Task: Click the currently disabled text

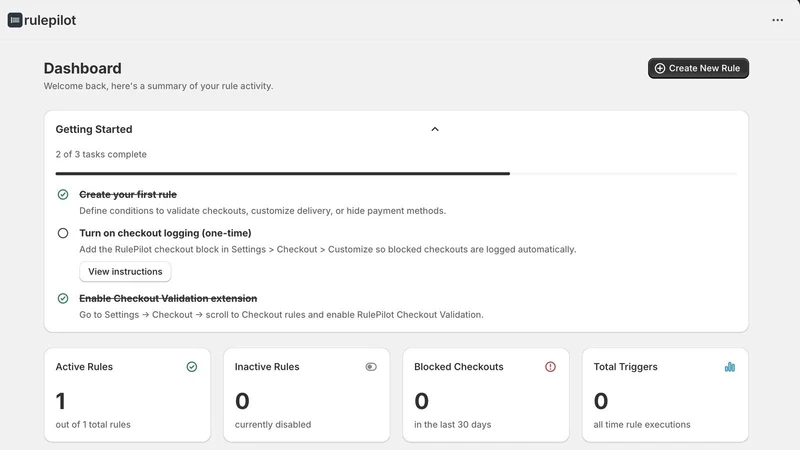Action: (x=273, y=424)
